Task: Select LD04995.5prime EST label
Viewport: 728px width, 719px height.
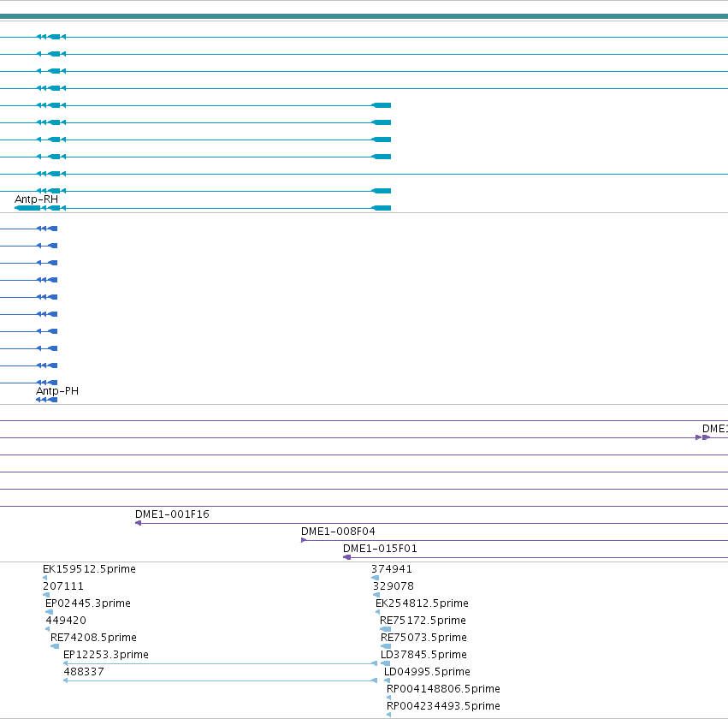Action: pos(427,672)
